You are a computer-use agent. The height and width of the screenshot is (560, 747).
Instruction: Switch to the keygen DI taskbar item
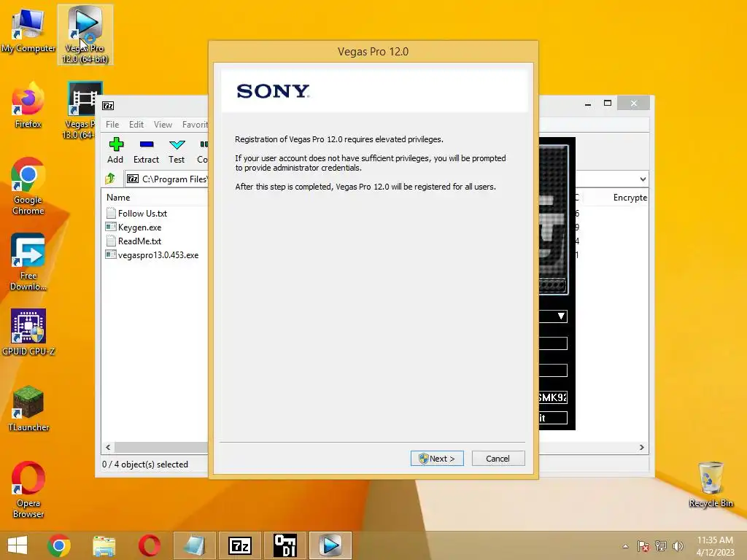point(285,545)
